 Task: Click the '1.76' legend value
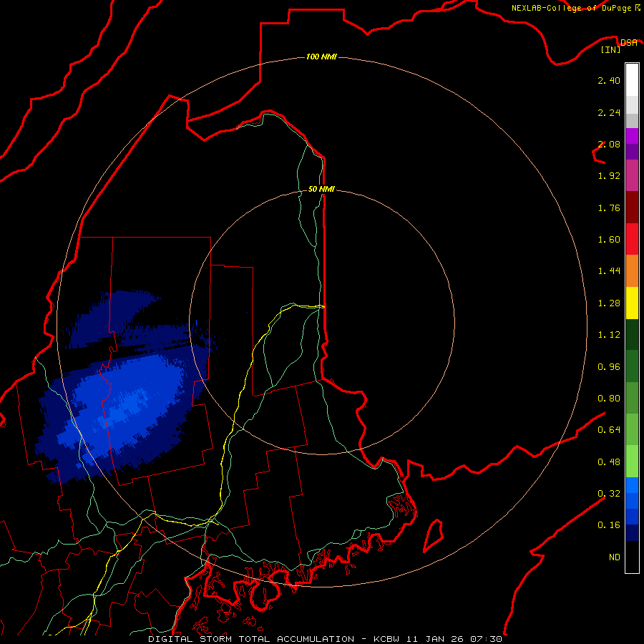(609, 208)
